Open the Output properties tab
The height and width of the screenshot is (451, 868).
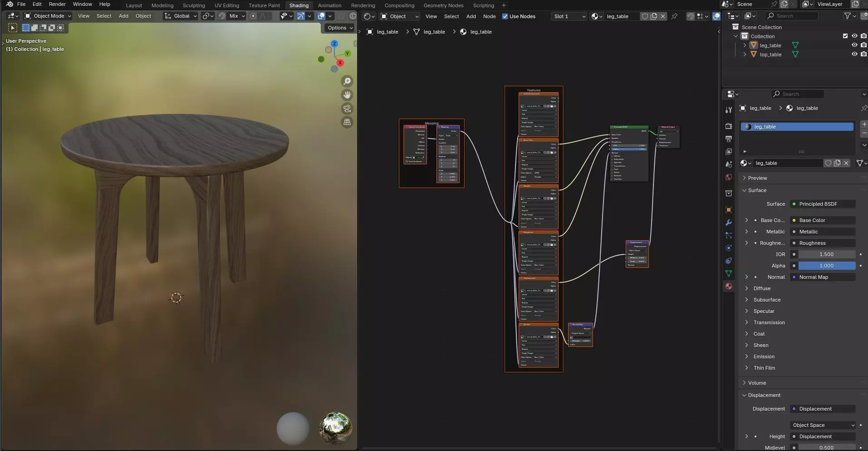pos(729,139)
